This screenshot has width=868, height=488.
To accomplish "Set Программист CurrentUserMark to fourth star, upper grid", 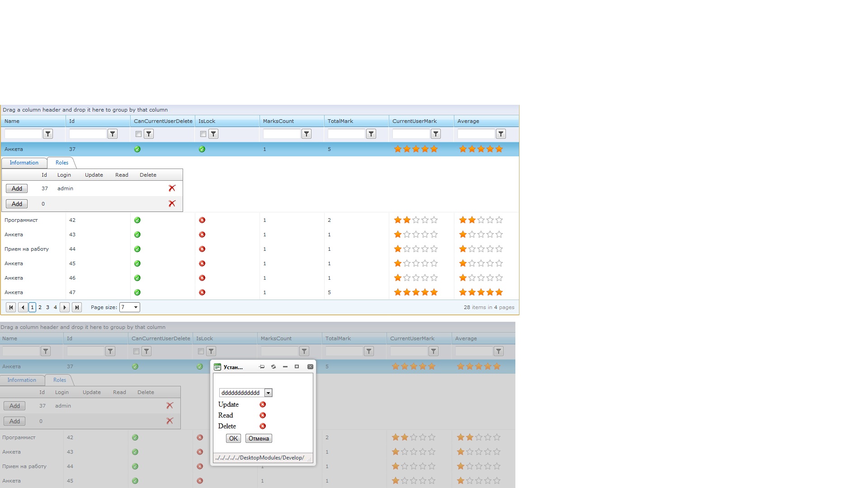I will (x=425, y=221).
